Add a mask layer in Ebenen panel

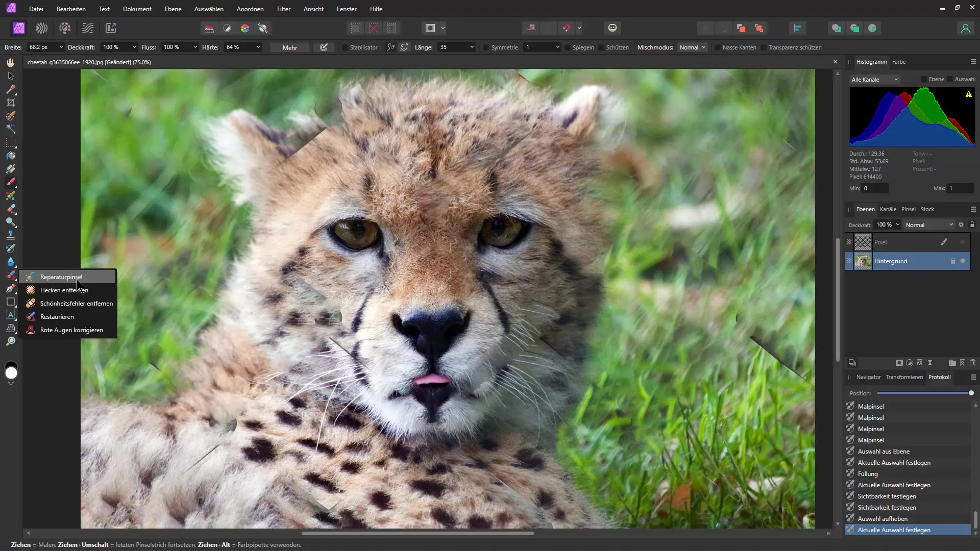pos(899,363)
